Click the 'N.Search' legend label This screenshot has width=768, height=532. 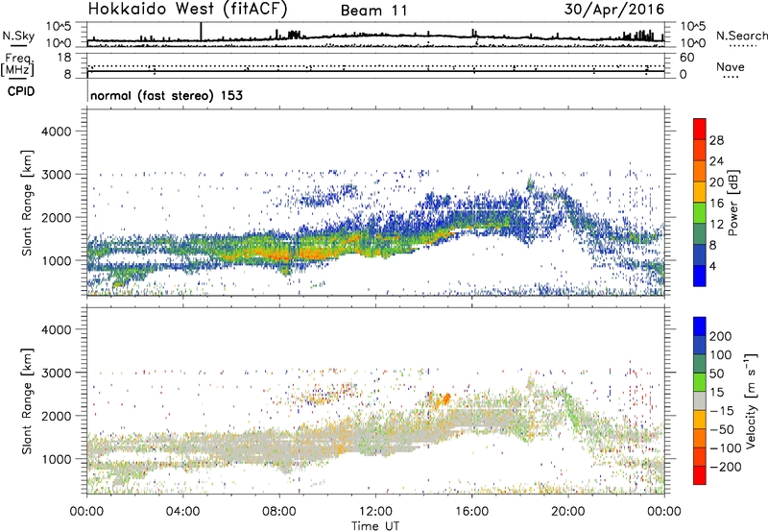[x=741, y=36]
